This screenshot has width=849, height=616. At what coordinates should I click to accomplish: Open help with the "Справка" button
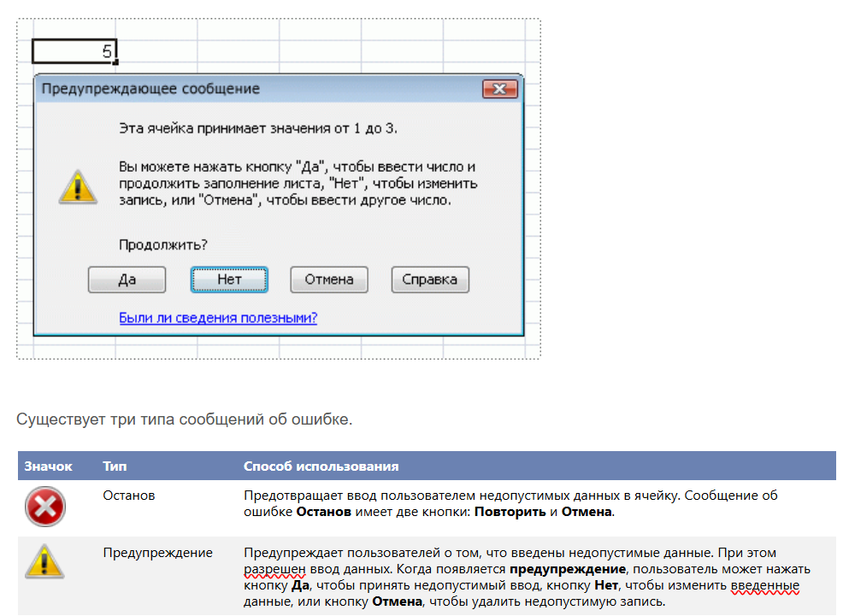point(429,279)
